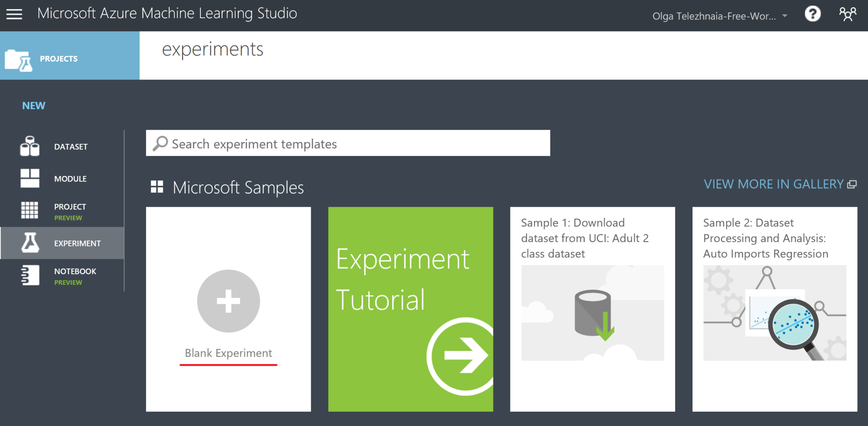The height and width of the screenshot is (426, 868).
Task: Select EXPERIMENT in the new menu
Action: click(x=62, y=243)
